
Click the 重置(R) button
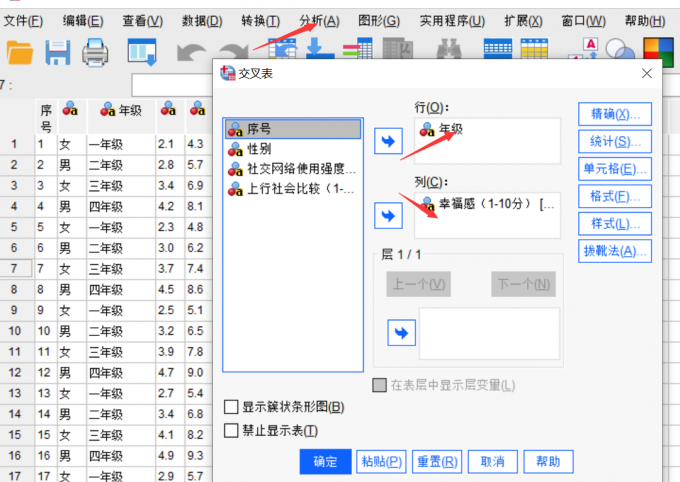coord(437,462)
